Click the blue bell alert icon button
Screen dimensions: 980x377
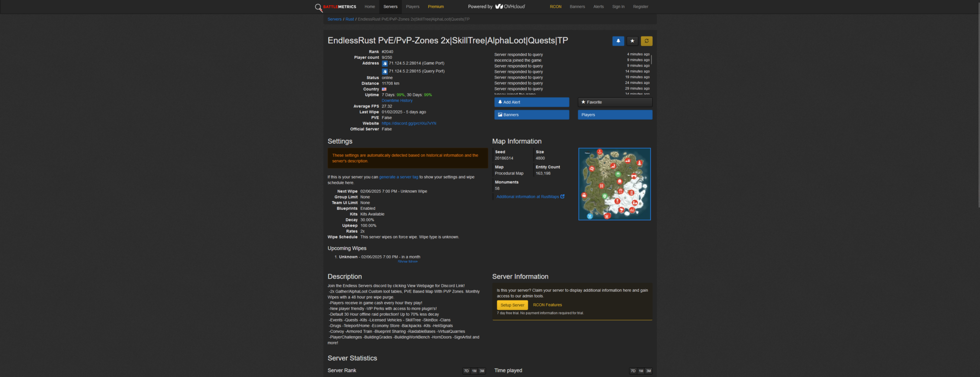(618, 41)
